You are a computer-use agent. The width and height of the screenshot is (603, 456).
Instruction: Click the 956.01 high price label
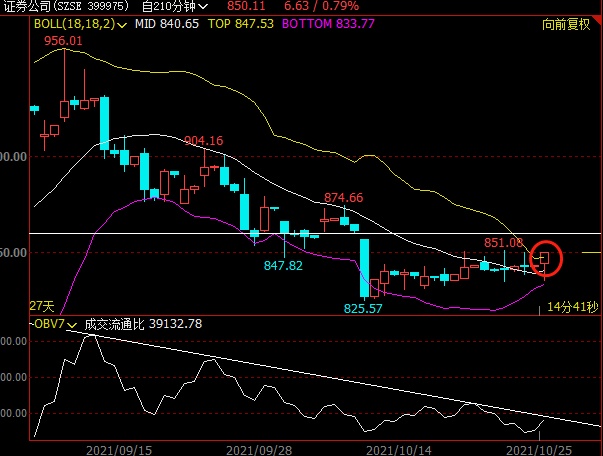[63, 41]
